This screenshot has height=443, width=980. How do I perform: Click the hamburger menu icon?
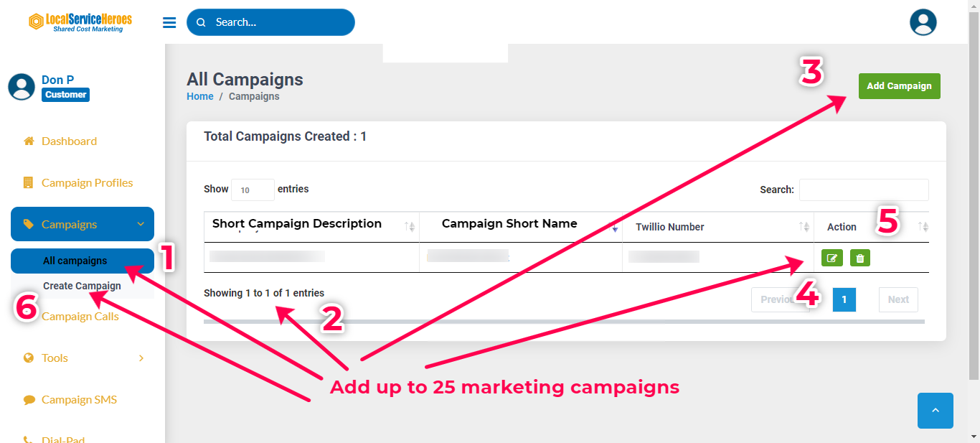(x=169, y=22)
